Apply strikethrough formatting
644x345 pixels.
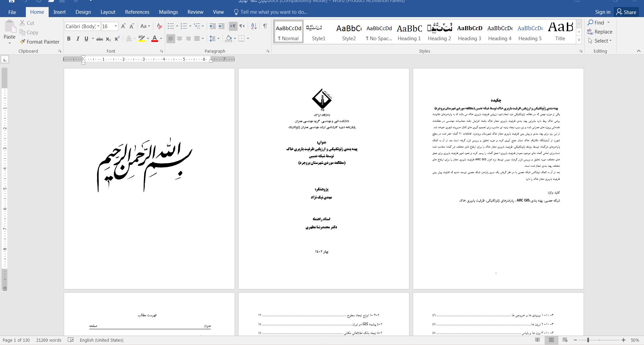click(x=99, y=39)
